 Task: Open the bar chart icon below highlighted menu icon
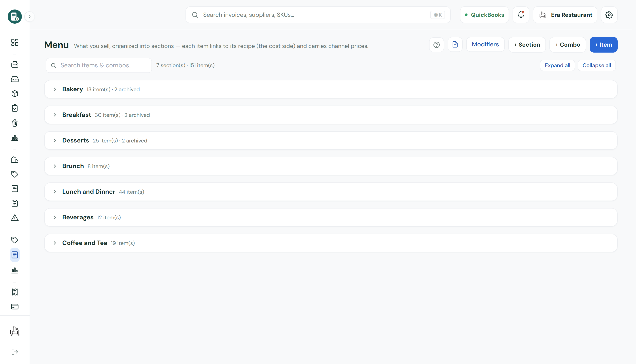[x=15, y=270]
